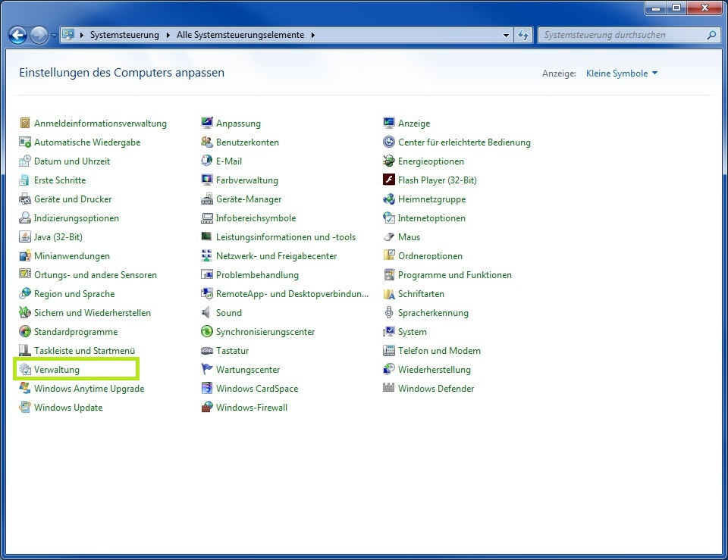Screen dimensions: 728x560
Task: Click the Region und Sprache globe icon
Action: [24, 294]
